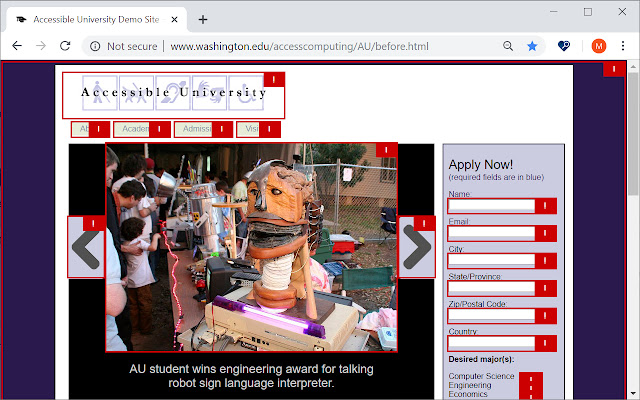Select the Accessible University Demo Site tab
640x400 pixels.
[x=96, y=19]
